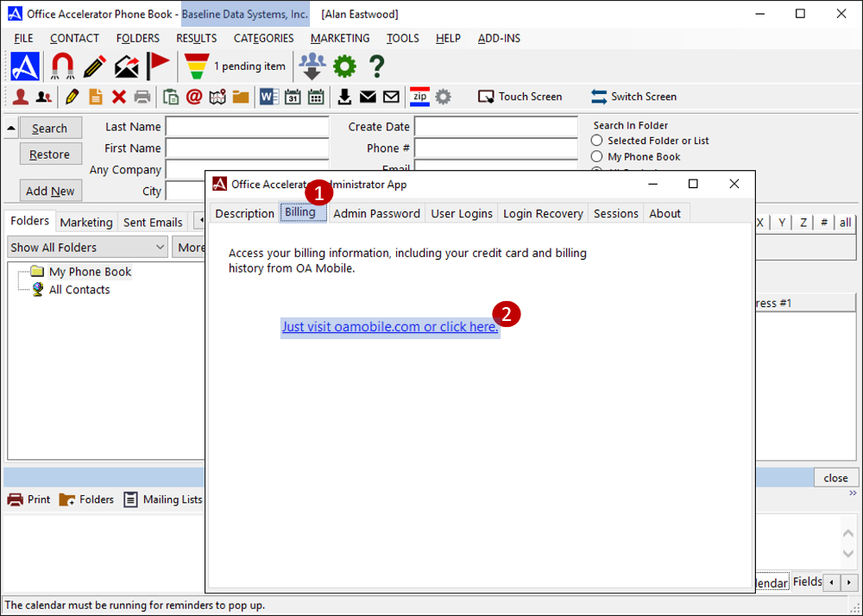Click the Switch Screen button
The height and width of the screenshot is (616, 863).
coord(633,97)
